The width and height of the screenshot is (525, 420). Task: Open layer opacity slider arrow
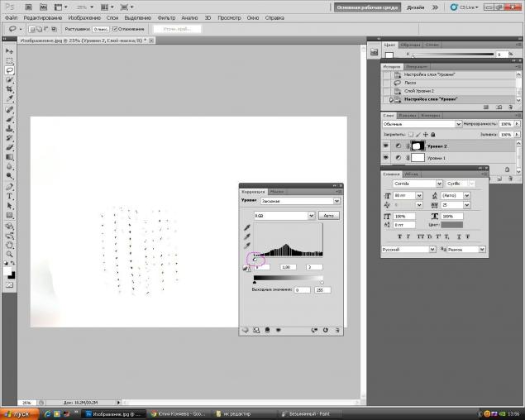[517, 124]
